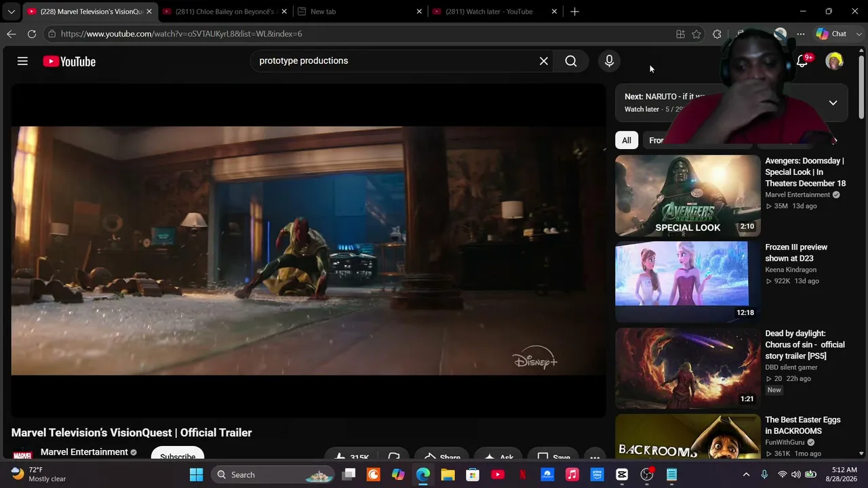Visit Keena Kindragon channel
Viewport: 868px width, 488px height.
[x=791, y=270]
